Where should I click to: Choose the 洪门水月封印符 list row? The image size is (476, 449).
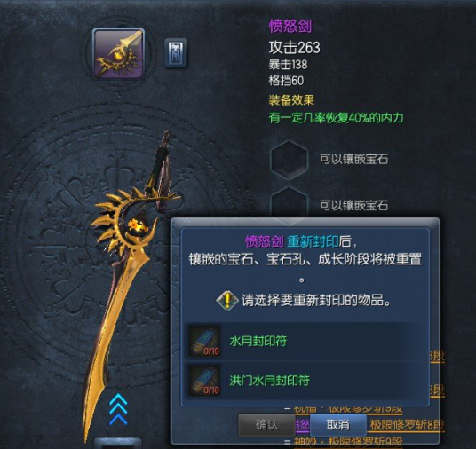[306, 381]
